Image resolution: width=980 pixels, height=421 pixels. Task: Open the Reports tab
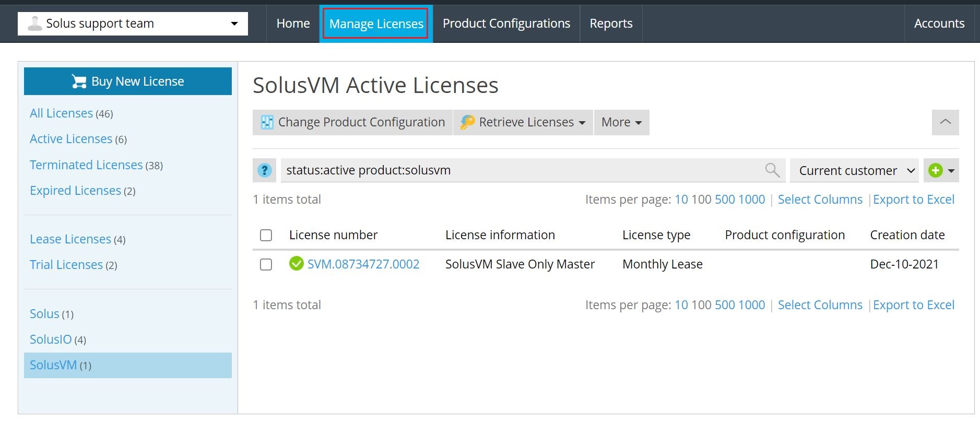611,24
